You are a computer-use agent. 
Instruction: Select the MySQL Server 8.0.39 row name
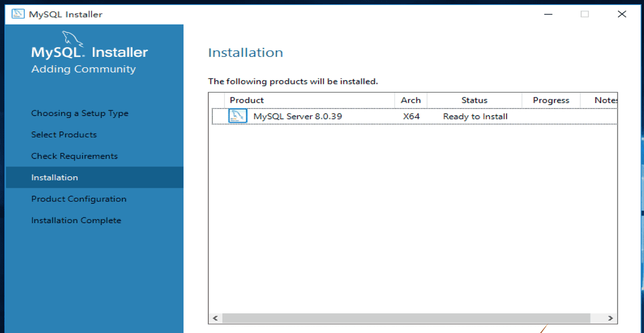click(297, 116)
